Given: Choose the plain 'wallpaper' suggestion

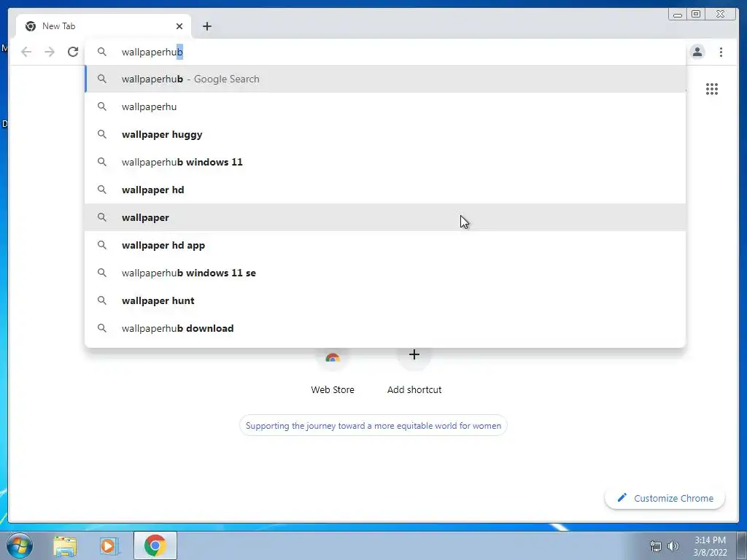Looking at the screenshot, I should pyautogui.click(x=385, y=217).
